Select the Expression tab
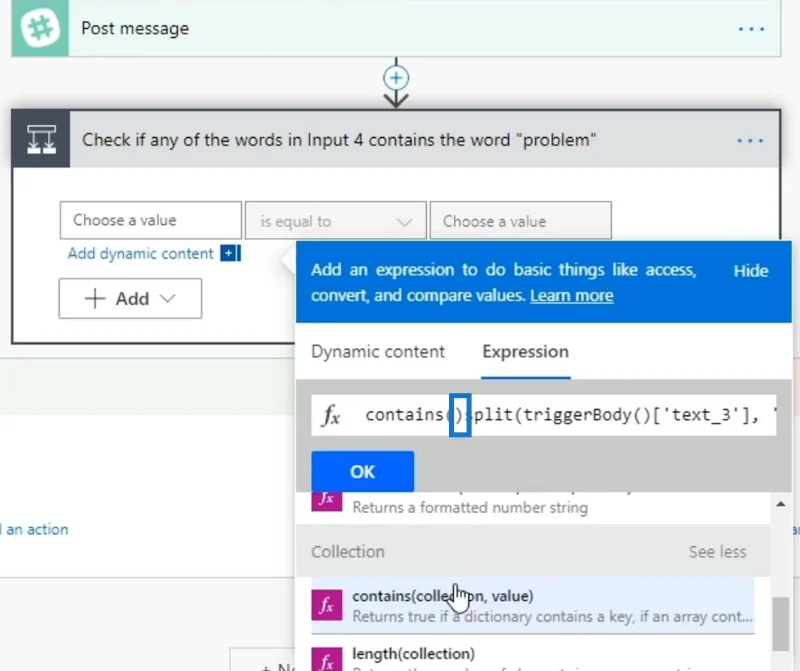This screenshot has height=671, width=800. pos(526,352)
